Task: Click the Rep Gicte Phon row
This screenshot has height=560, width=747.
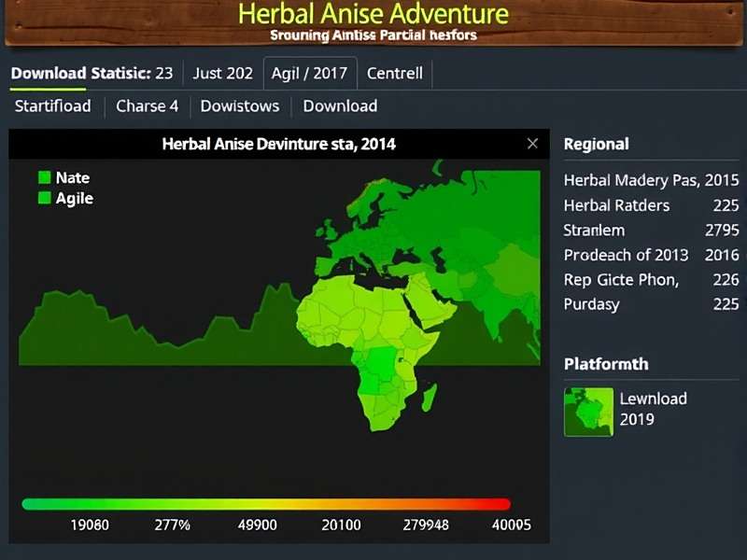Action: point(651,279)
